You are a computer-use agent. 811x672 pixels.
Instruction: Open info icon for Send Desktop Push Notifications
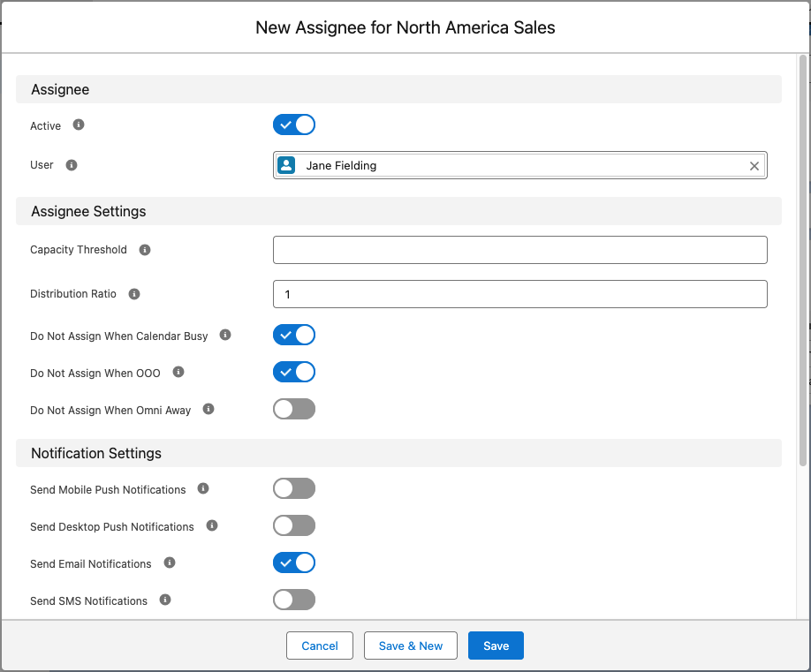click(x=212, y=525)
